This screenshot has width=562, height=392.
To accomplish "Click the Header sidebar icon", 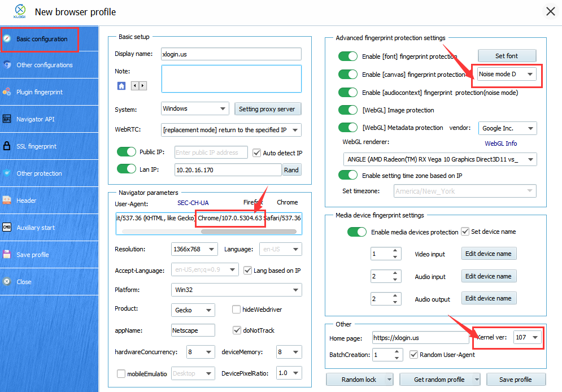I will (7, 200).
